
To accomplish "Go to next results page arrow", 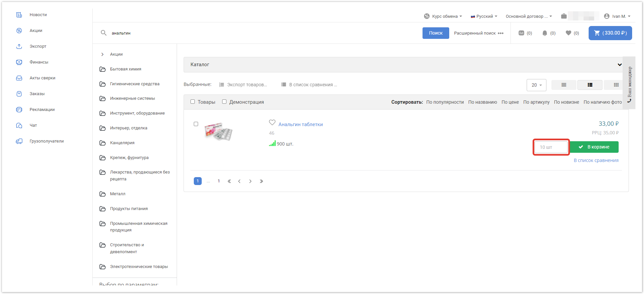I will [x=250, y=181].
